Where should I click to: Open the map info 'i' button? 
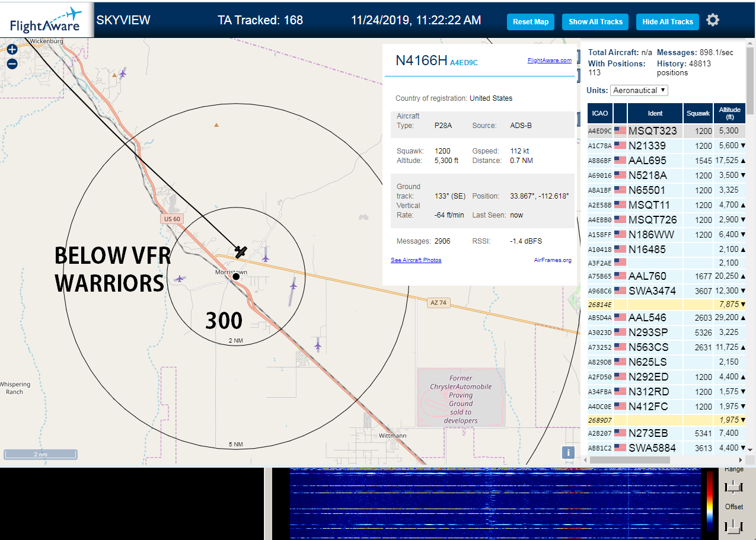point(569,452)
